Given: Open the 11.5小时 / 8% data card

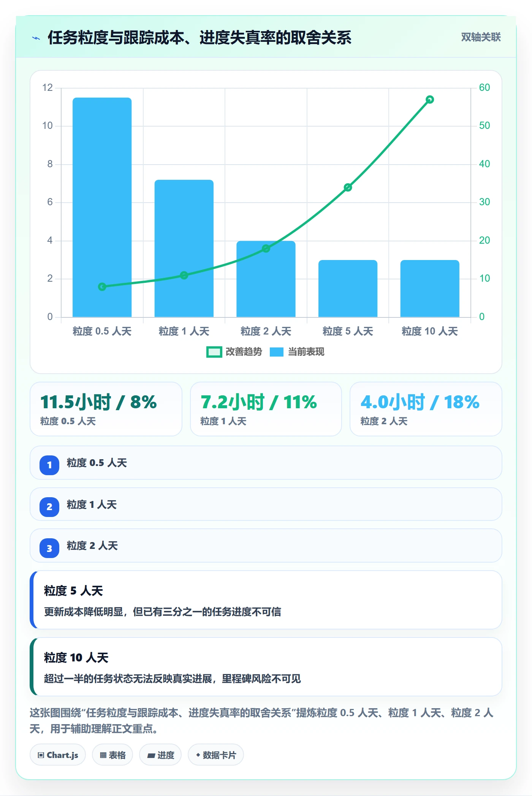Looking at the screenshot, I should 106,409.
